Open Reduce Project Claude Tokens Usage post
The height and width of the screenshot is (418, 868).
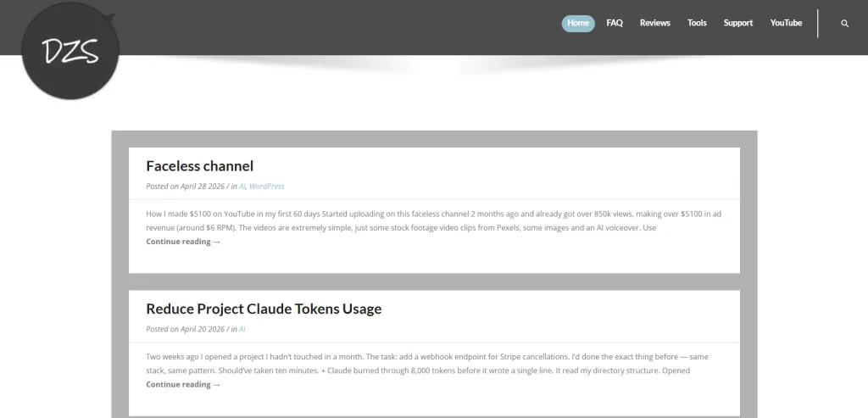click(x=264, y=309)
